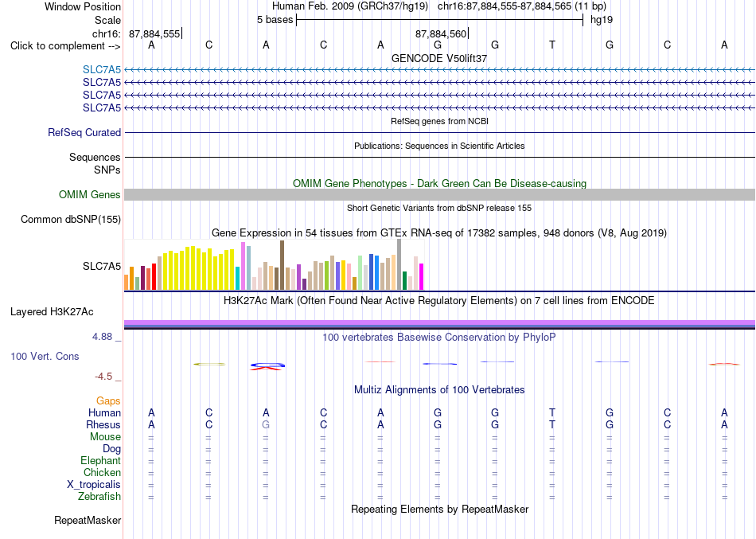Open 100 vertebrates Basewise Conservation by PhyloP

click(439, 338)
